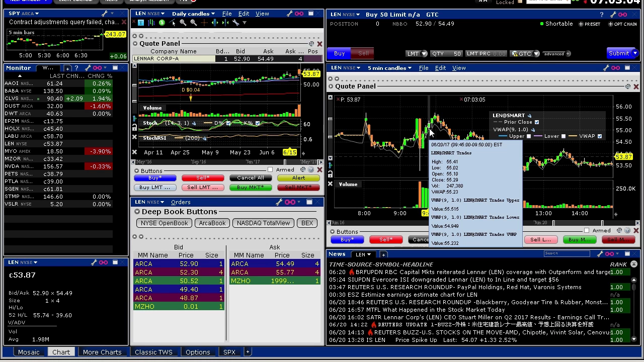The height and width of the screenshot is (362, 644).
Task: Open chart settings wrench in daily chart toolbar
Action: 236,23
